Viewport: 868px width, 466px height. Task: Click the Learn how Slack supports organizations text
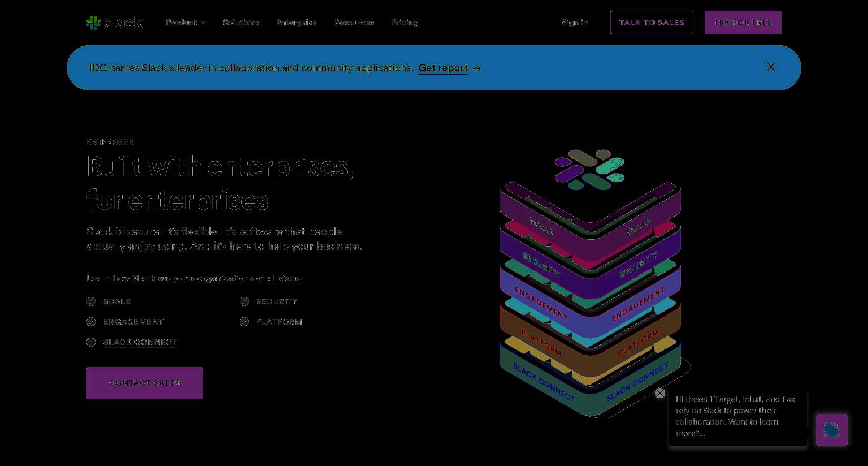click(x=194, y=278)
